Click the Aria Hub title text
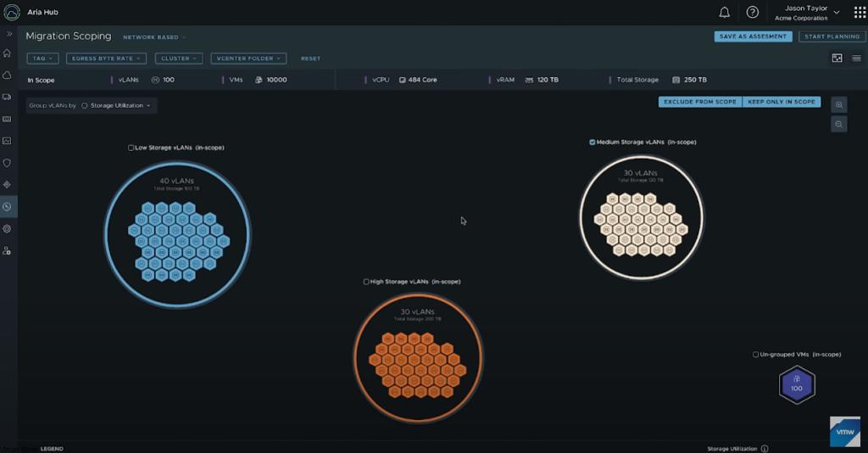The width and height of the screenshot is (868, 453). pyautogui.click(x=42, y=12)
